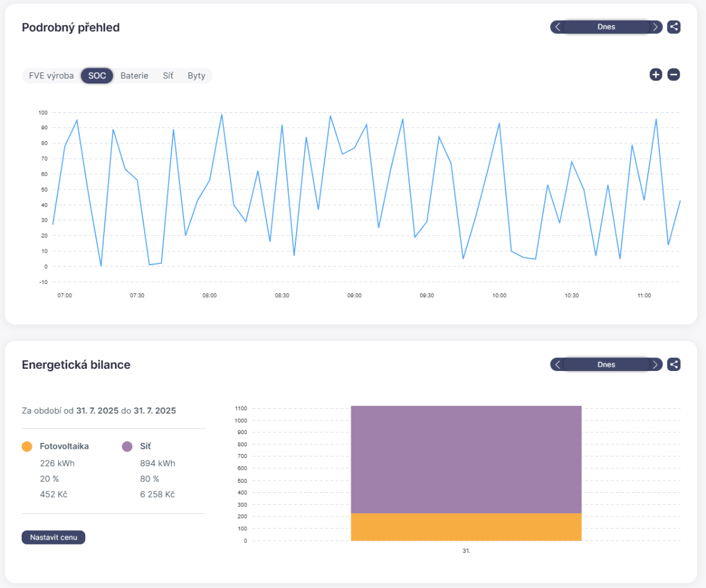Viewport: 706px width, 588px height.
Task: Open the Dnes date selector in Podrobný přehled
Action: tap(606, 27)
